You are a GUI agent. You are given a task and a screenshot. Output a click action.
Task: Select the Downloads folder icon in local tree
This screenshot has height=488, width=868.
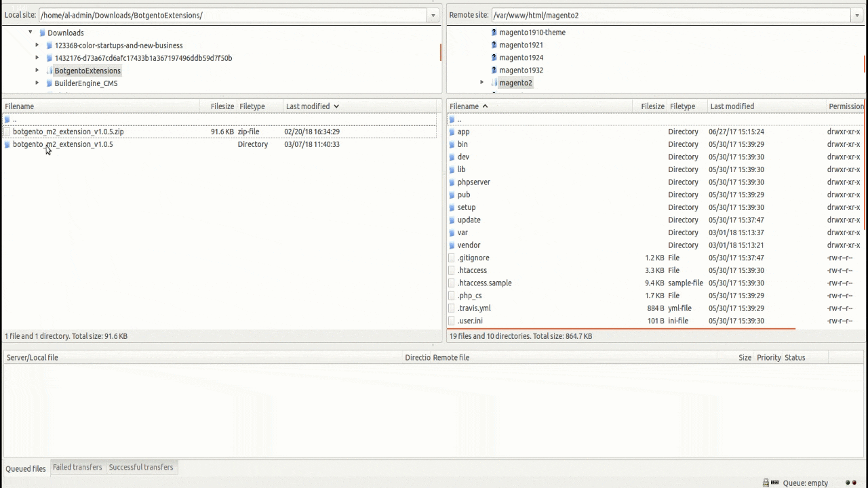coord(42,33)
